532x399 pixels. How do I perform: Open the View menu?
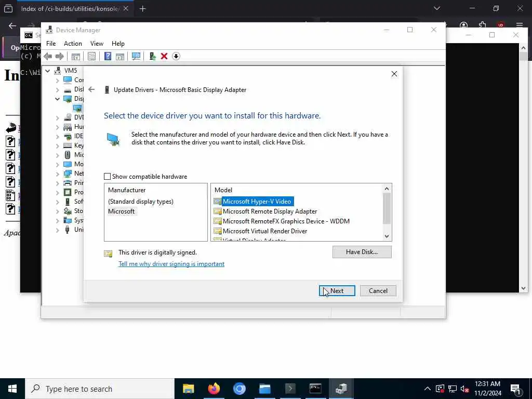tap(97, 44)
